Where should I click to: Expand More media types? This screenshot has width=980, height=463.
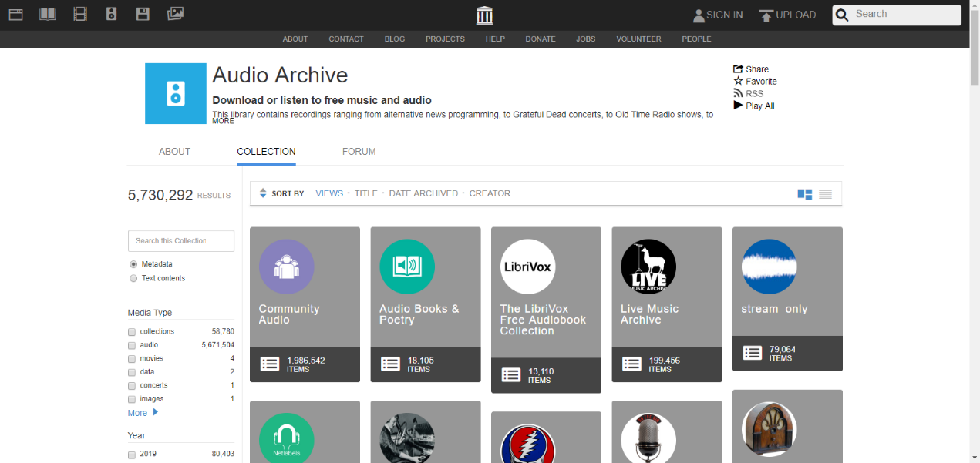click(x=143, y=413)
